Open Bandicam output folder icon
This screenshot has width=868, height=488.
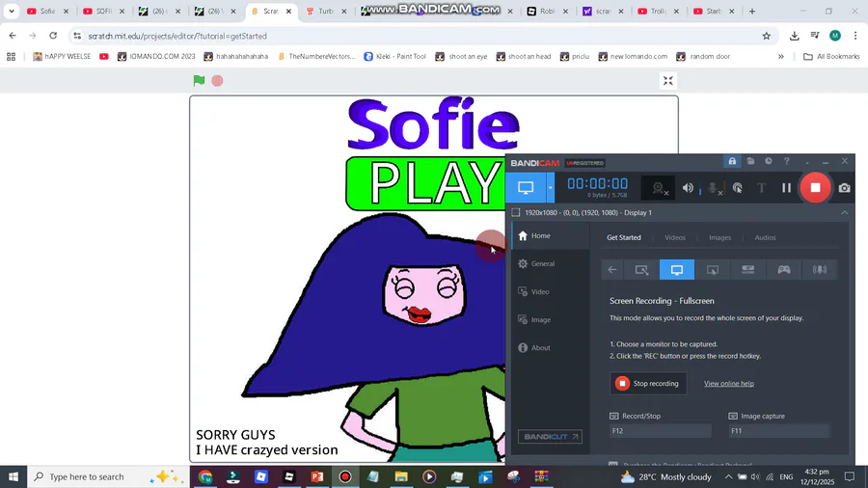tap(750, 161)
